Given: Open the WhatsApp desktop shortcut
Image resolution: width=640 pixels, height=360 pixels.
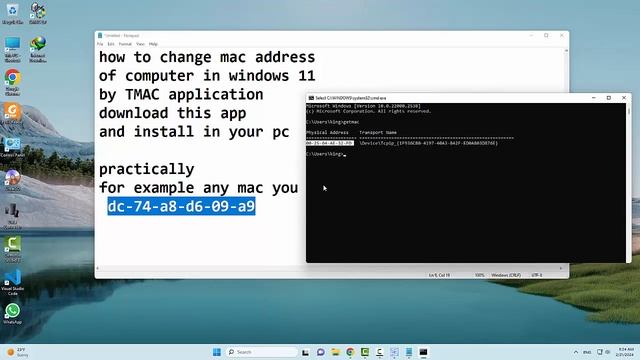Looking at the screenshot, I should tap(12, 313).
